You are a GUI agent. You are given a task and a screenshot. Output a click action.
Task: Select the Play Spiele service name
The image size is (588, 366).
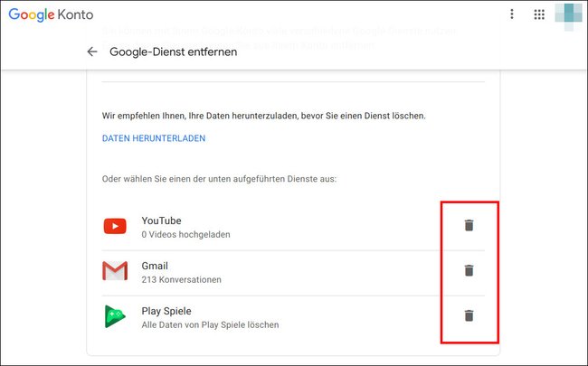pos(166,311)
